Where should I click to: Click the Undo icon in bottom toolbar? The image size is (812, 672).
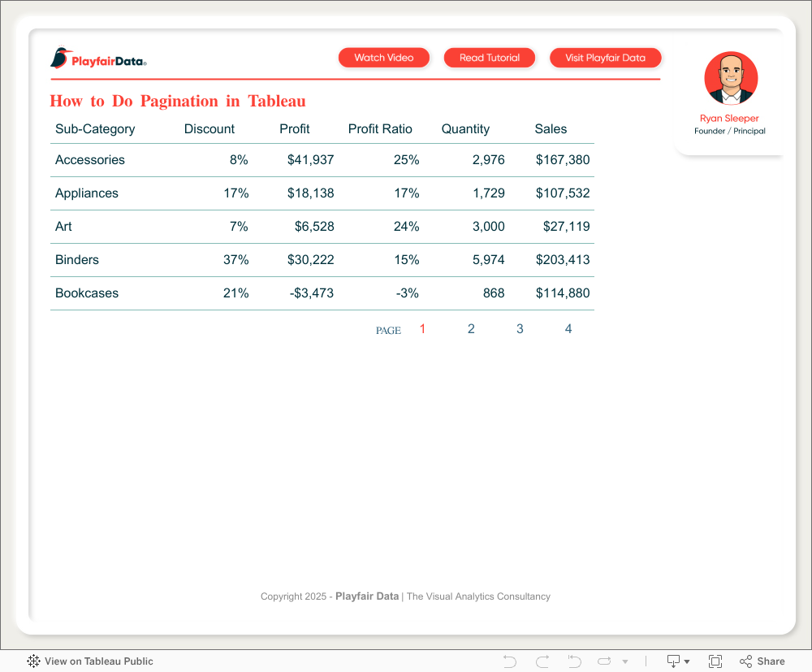click(510, 661)
